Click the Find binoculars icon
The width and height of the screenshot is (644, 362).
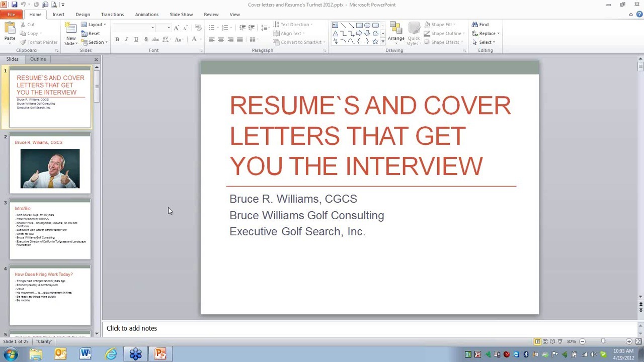[474, 25]
